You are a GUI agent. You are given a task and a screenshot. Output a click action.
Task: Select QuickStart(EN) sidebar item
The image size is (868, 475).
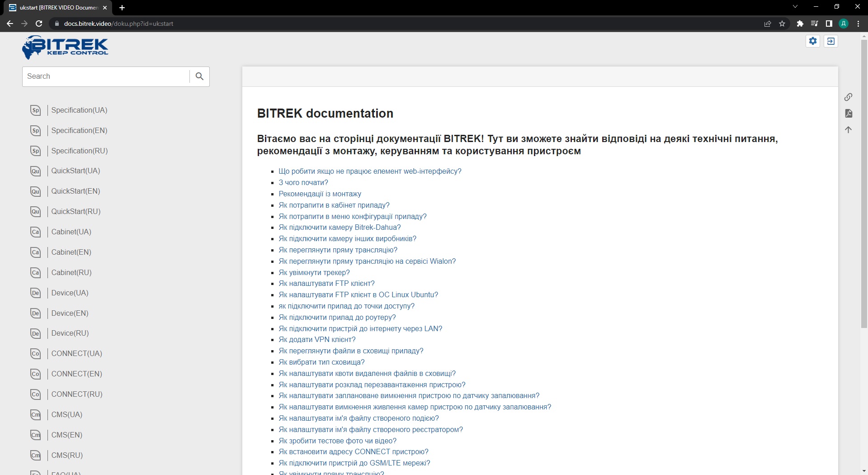point(75,191)
